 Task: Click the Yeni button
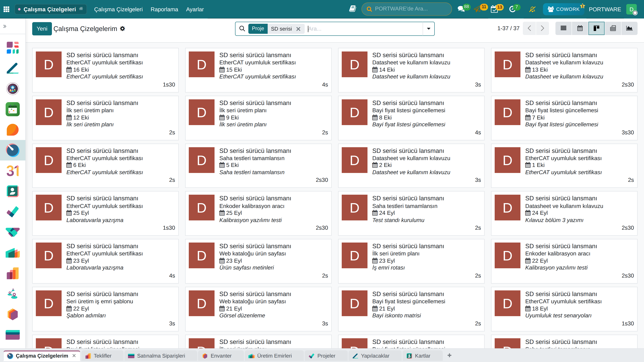[42, 29]
